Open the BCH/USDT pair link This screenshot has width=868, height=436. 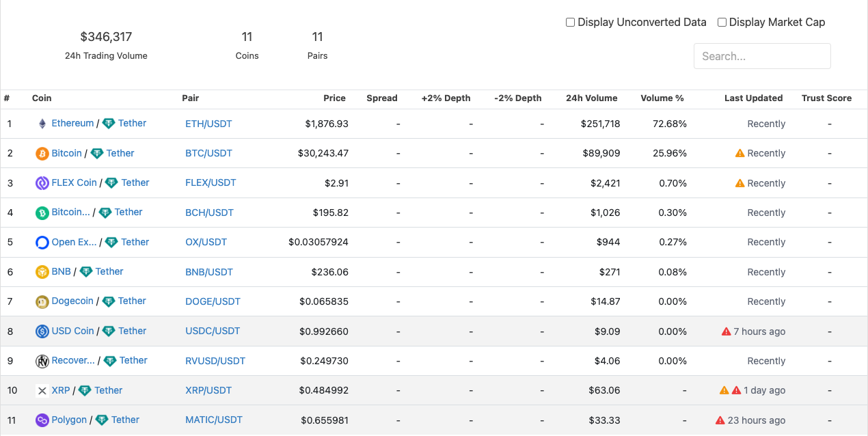[209, 213]
